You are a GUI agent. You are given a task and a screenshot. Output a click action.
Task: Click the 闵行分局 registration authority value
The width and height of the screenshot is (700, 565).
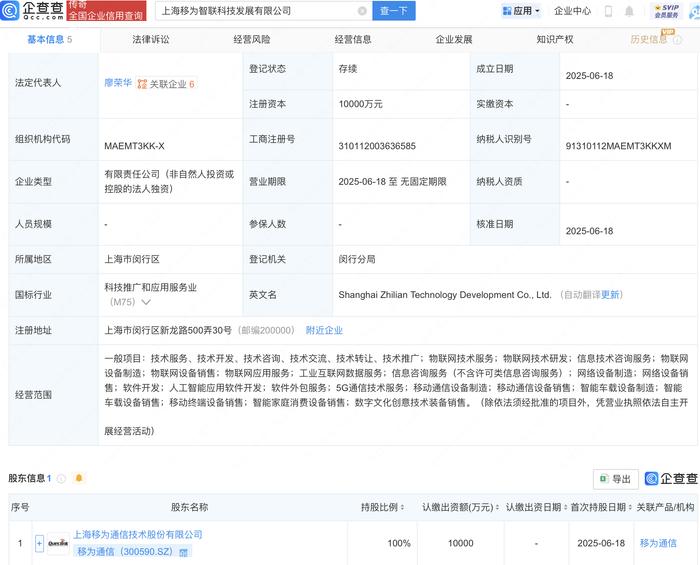(357, 259)
